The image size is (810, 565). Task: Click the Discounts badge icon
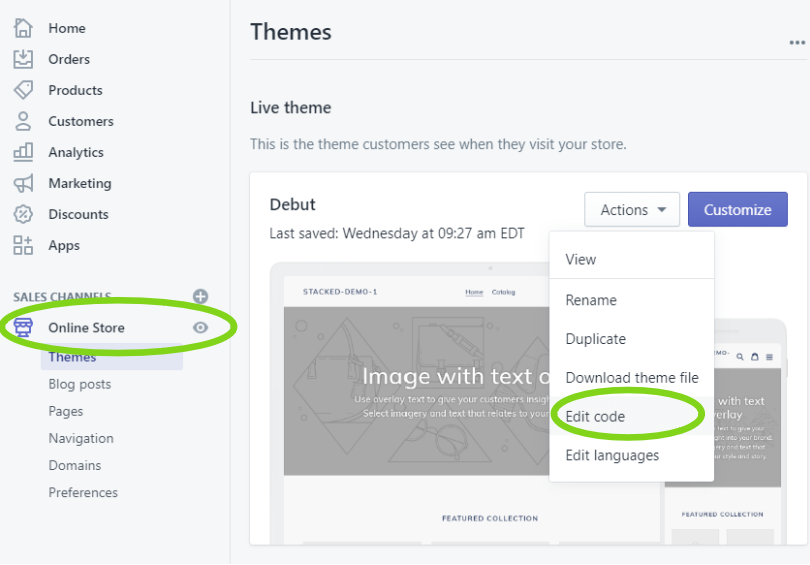(x=23, y=214)
